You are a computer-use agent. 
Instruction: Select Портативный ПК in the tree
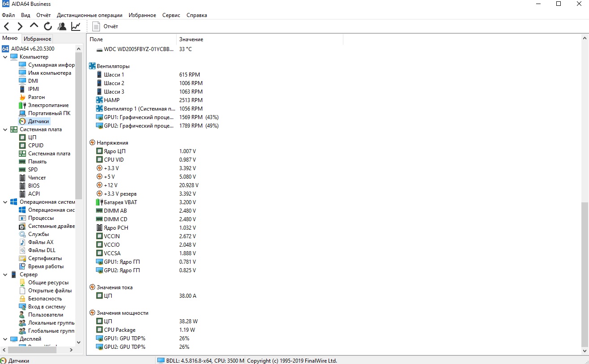(x=49, y=113)
